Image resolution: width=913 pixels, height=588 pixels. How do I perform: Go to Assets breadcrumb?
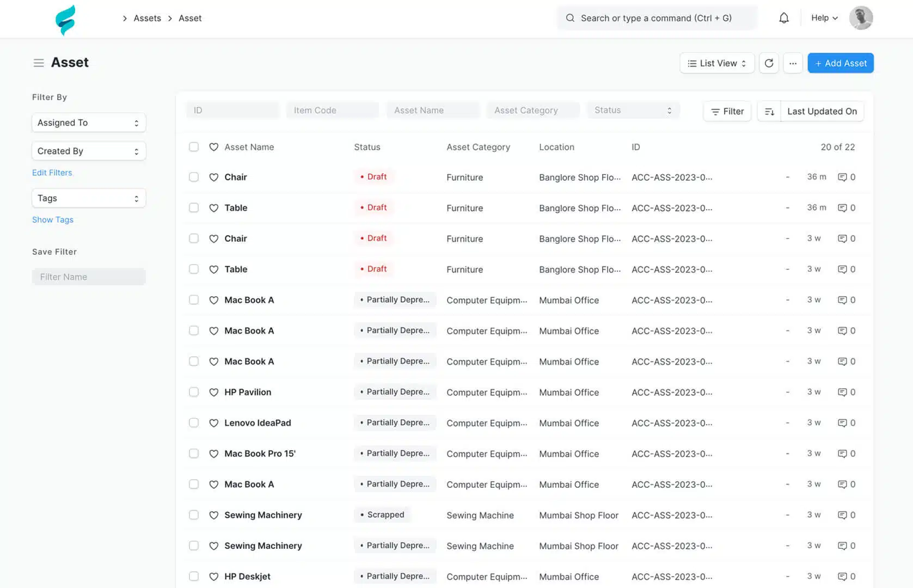click(x=147, y=18)
